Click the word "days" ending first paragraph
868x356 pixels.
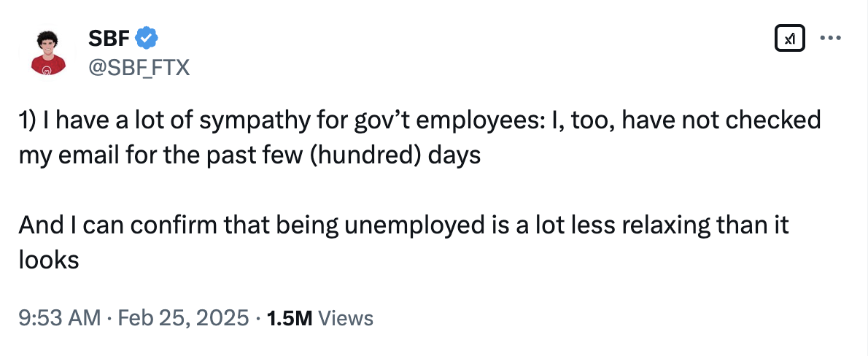point(456,155)
